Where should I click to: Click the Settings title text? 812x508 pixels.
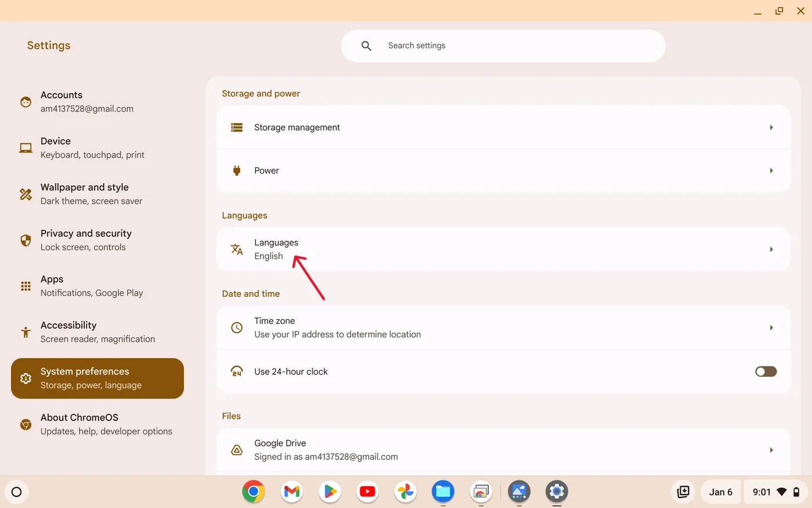coord(49,45)
